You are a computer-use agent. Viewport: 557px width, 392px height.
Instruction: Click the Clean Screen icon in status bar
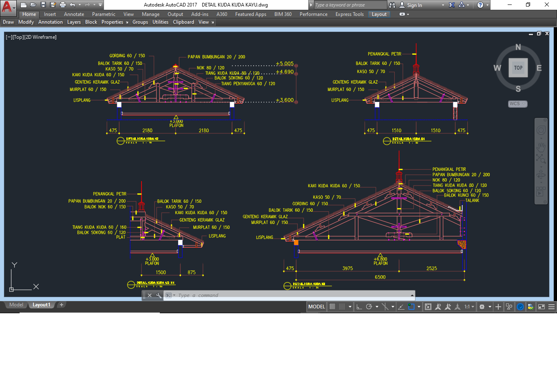[x=541, y=307]
